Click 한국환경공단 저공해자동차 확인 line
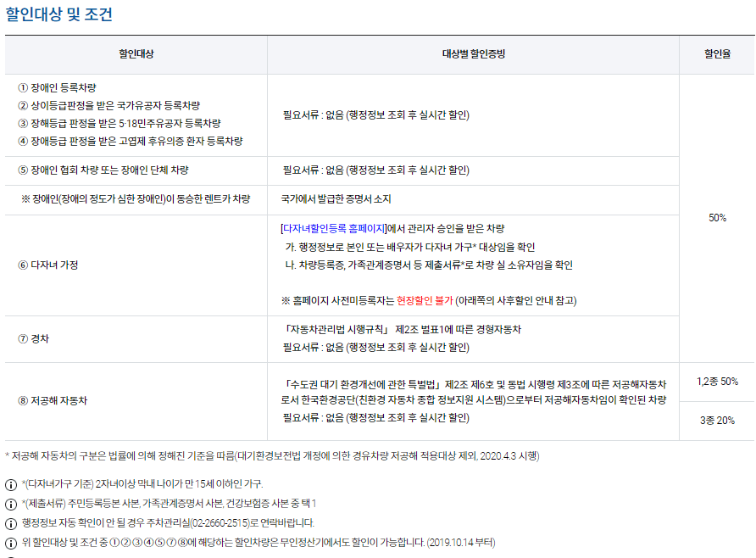Screen dimensions: 756x558 click(474, 400)
